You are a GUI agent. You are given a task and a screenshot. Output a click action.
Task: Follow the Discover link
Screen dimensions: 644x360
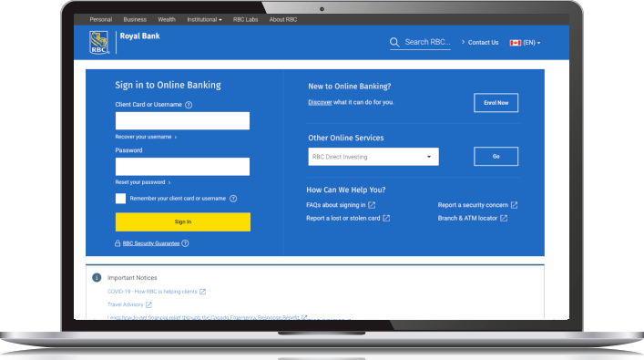[320, 102]
